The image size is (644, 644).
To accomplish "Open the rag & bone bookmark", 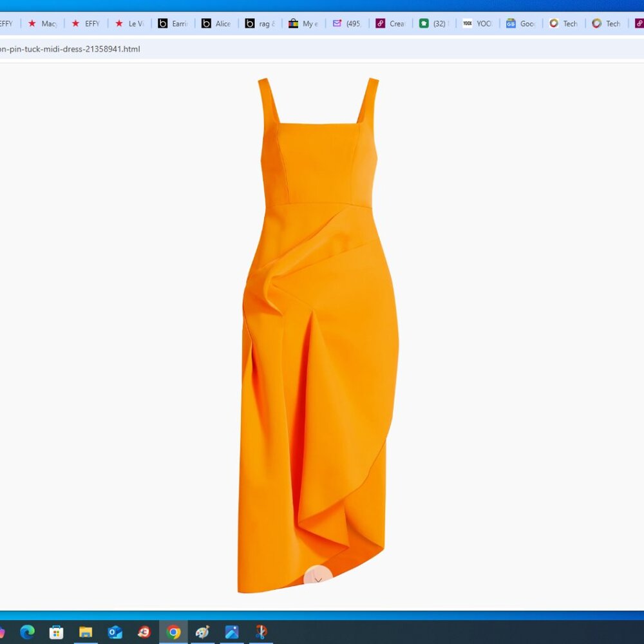I will coord(261,23).
